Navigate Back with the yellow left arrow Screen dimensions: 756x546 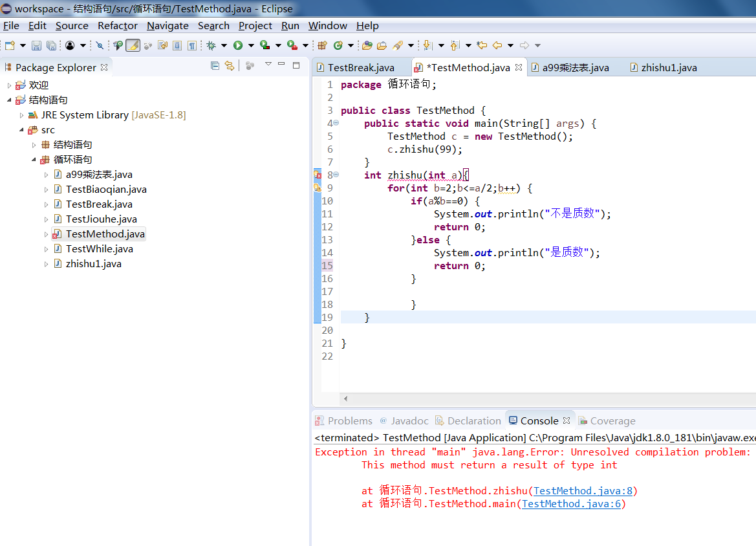497,45
